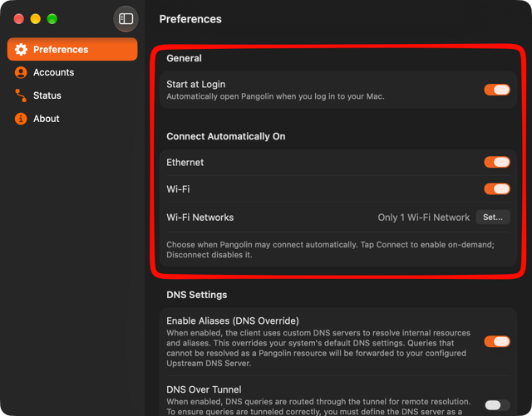532x416 pixels.
Task: Click the green zoom window button
Action: (x=52, y=19)
